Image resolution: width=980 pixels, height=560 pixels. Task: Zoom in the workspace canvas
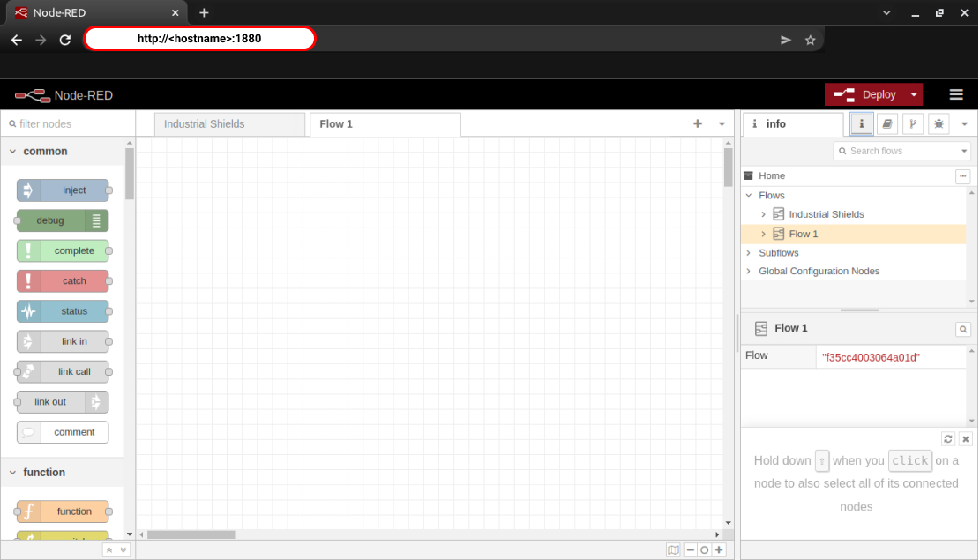pyautogui.click(x=719, y=550)
